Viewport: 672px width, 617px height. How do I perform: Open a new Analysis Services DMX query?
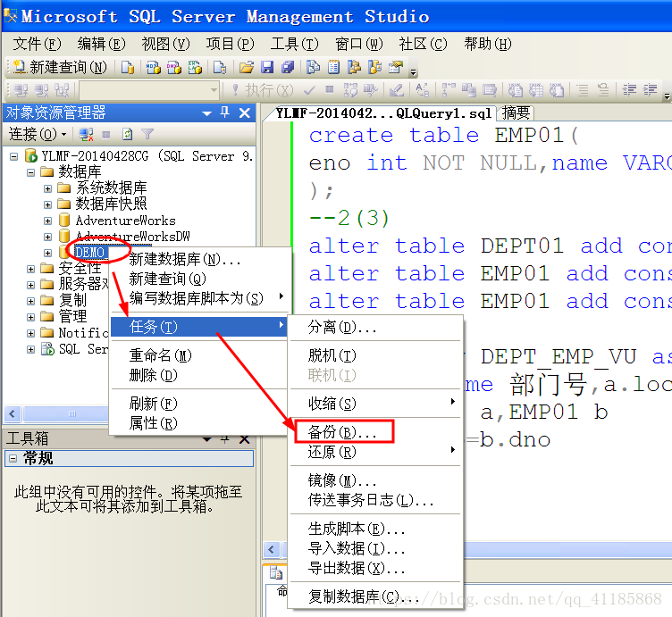pos(174,67)
